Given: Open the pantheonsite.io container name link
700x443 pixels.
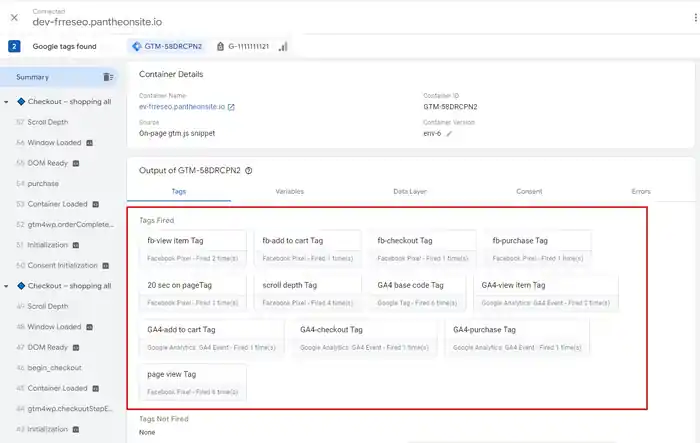Looking at the screenshot, I should [182, 107].
